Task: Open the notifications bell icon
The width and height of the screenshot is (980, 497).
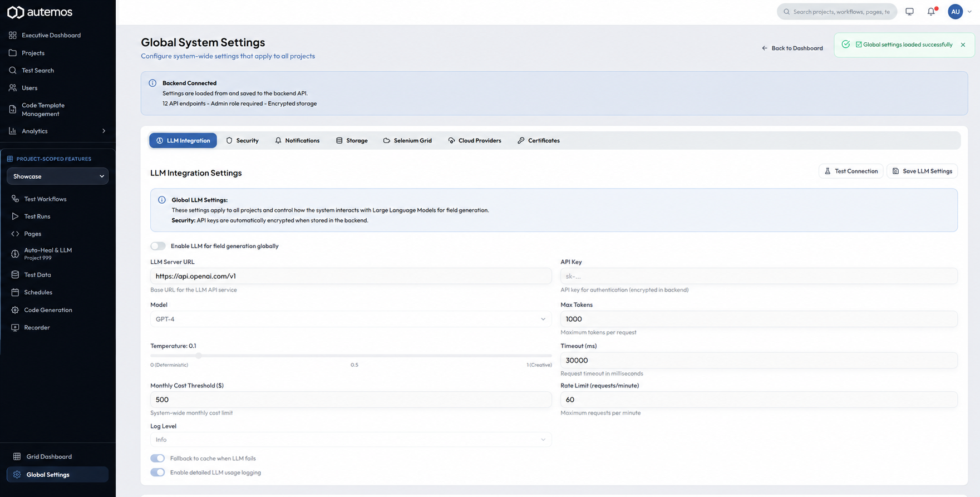Action: point(931,11)
